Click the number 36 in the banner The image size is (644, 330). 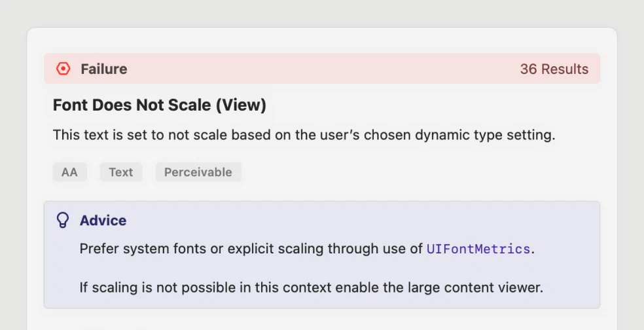coord(529,69)
